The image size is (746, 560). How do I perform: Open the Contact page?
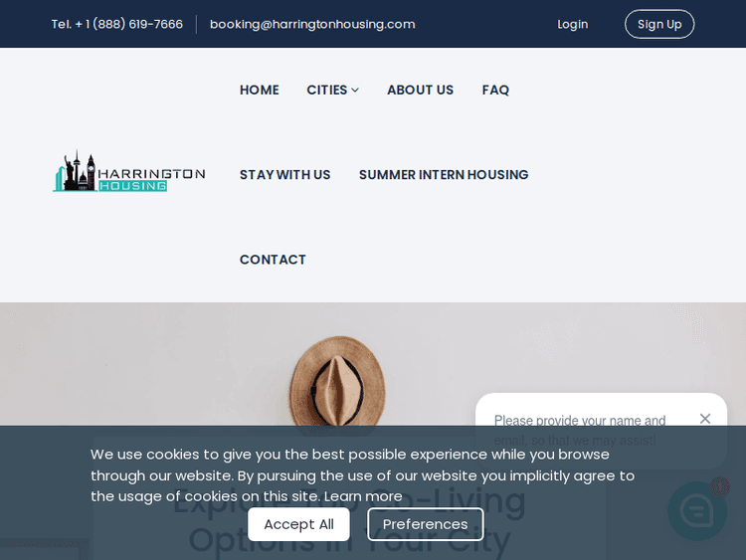click(x=273, y=260)
